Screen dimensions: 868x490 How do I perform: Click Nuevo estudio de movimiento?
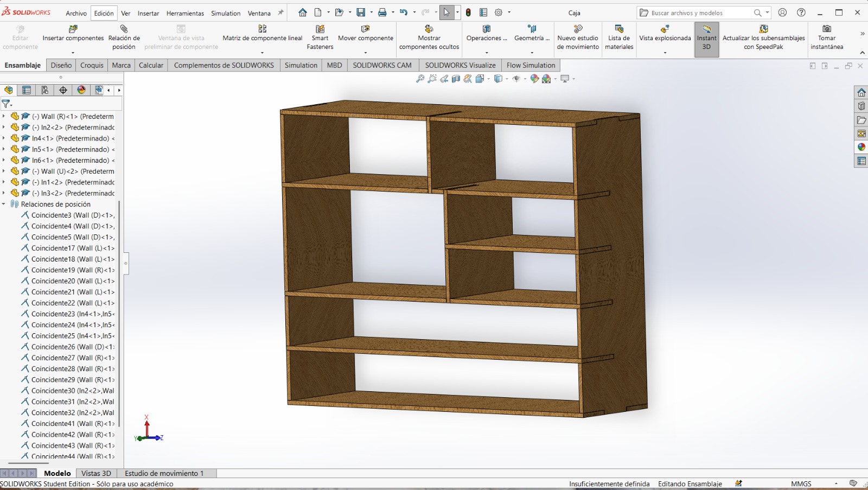click(x=578, y=37)
